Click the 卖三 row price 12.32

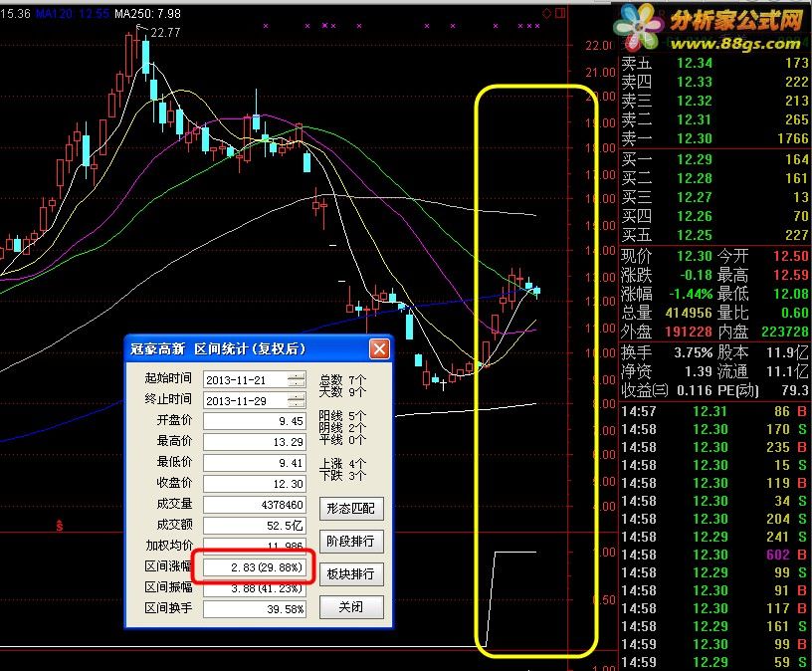695,101
